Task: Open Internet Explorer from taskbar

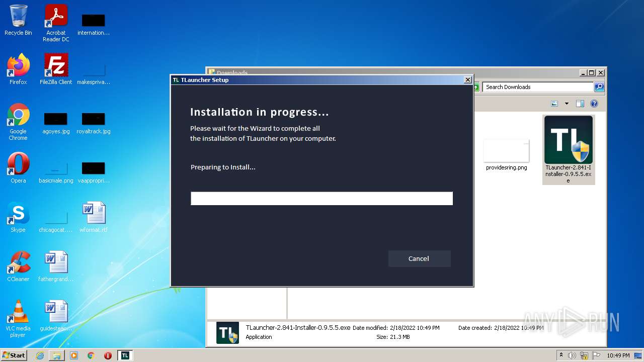Action: 40,355
